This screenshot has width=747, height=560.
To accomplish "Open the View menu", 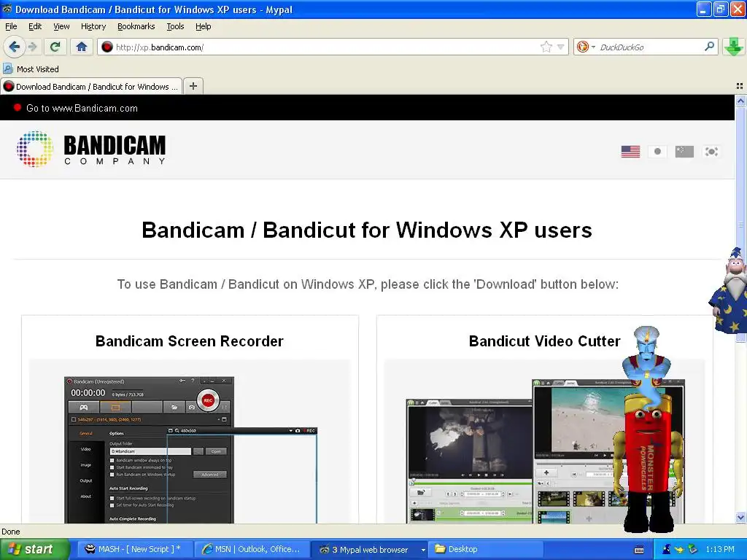I will (61, 27).
